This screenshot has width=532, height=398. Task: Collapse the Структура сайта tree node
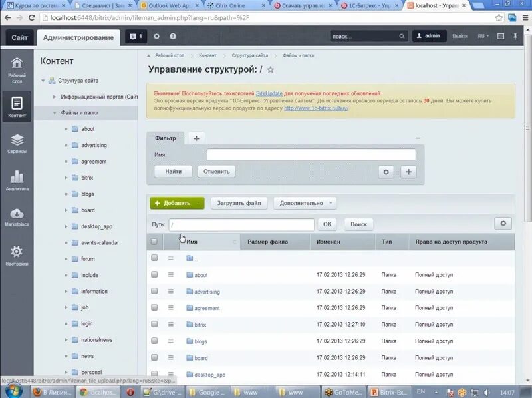pos(43,81)
